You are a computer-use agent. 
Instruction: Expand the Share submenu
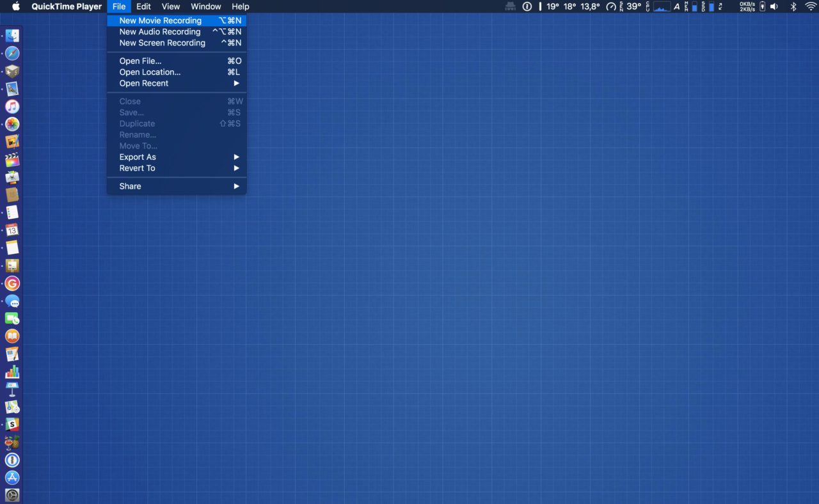click(x=177, y=186)
